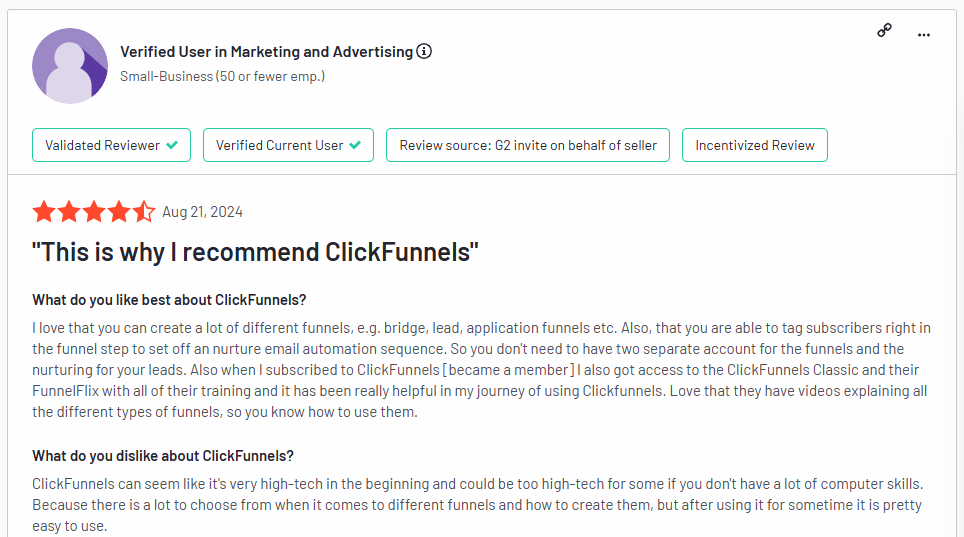Click the second orange rating star
This screenshot has width=964, height=537.
tap(69, 212)
